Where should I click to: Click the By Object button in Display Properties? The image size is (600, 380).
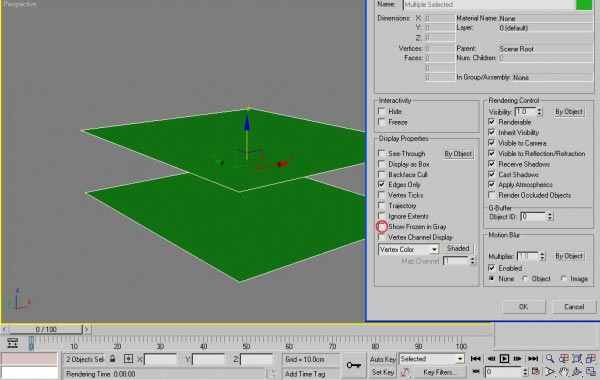[458, 153]
